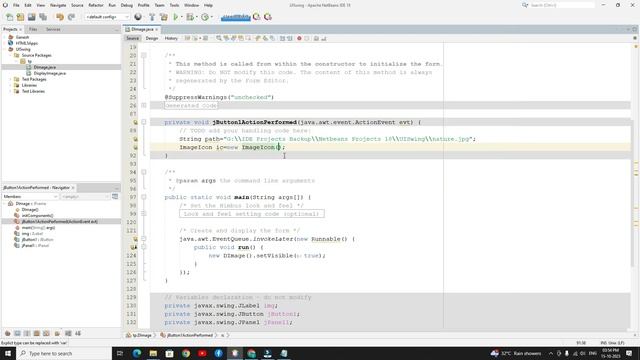Image resolution: width=640 pixels, height=360 pixels.
Task: Open the File menu
Action: (x=16, y=5)
